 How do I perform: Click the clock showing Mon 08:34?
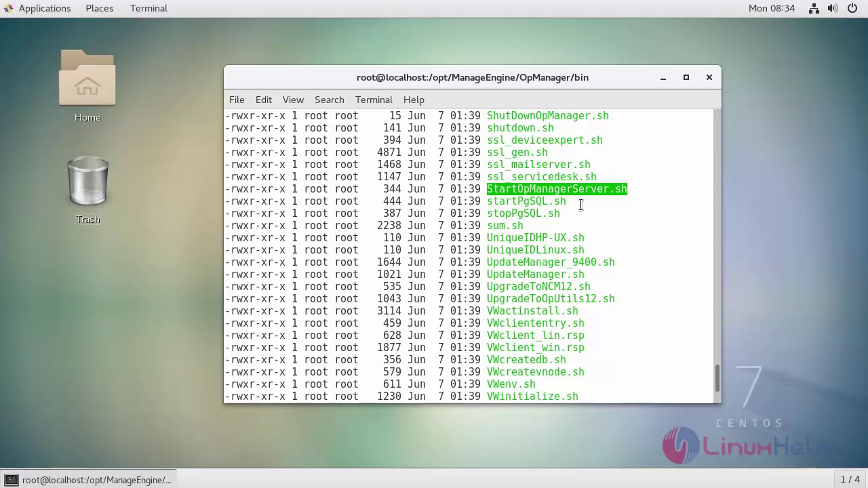pyautogui.click(x=772, y=8)
